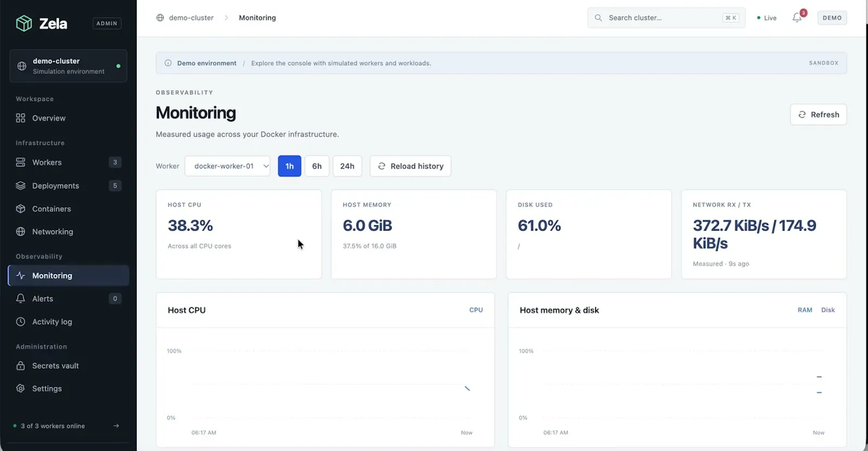The height and width of the screenshot is (451, 868).
Task: Click the globe icon beside demo-cluster breadcrumb
Action: click(160, 18)
